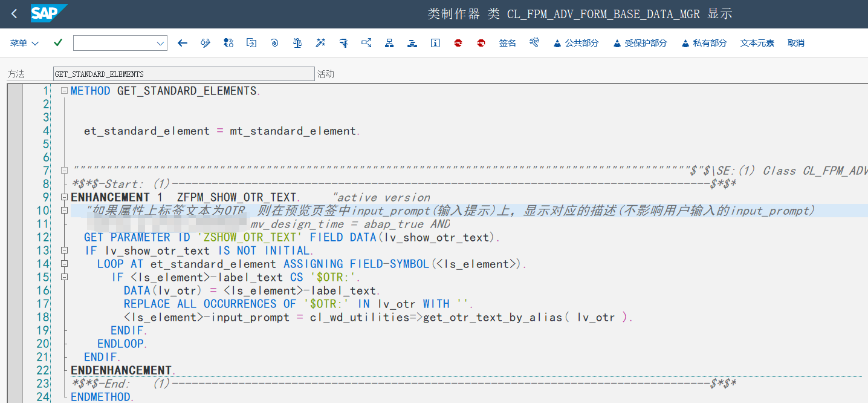868x403 pixels.
Task: Click the navigation stack icon with stacked bars
Action: 412,43
